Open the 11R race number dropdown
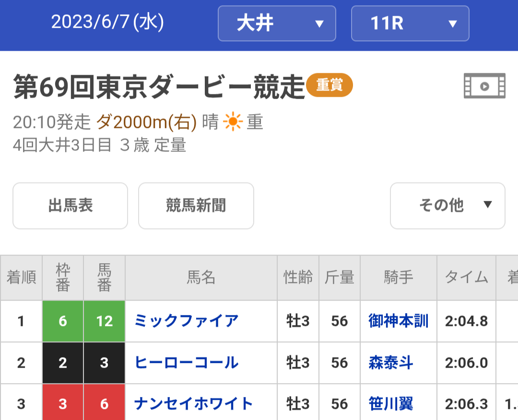Screen dimensions: 518x420 [410, 23]
